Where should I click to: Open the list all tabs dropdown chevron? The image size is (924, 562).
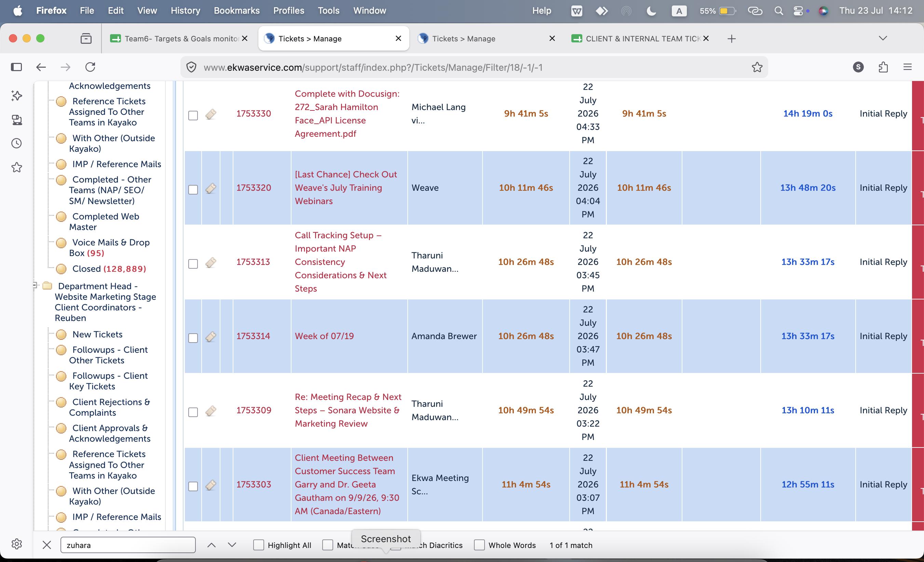[x=883, y=38]
